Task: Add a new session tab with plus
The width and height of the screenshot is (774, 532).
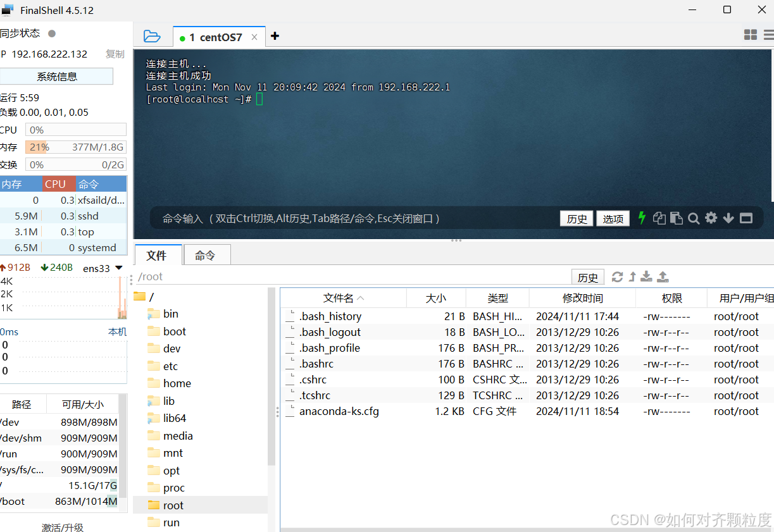Action: click(x=275, y=36)
